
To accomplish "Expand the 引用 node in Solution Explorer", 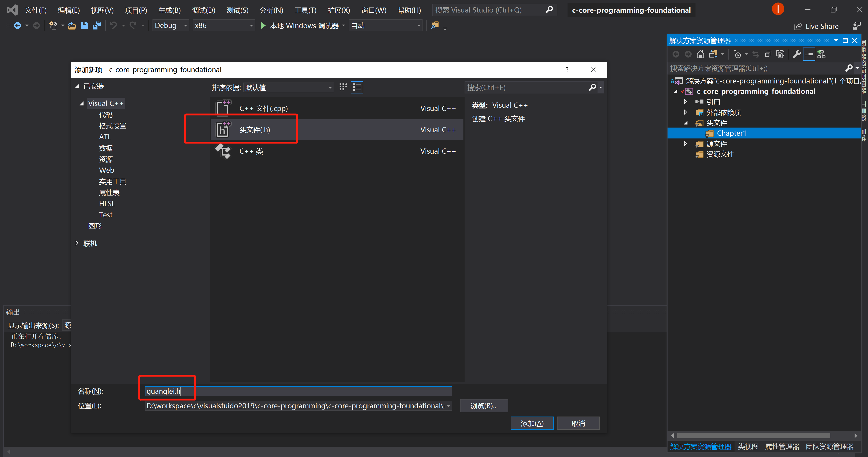I will 685,101.
